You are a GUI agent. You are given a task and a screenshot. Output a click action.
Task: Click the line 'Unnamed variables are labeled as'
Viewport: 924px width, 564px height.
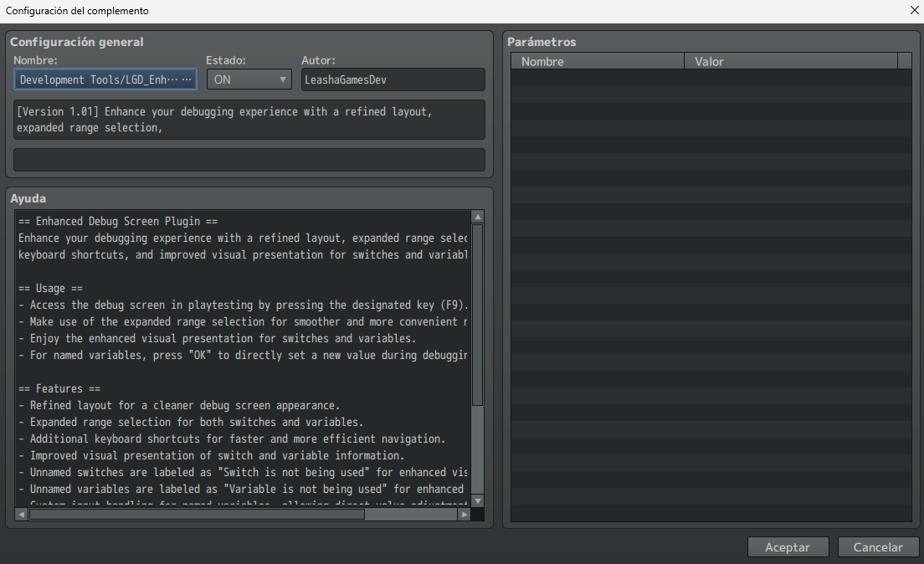(x=243, y=490)
